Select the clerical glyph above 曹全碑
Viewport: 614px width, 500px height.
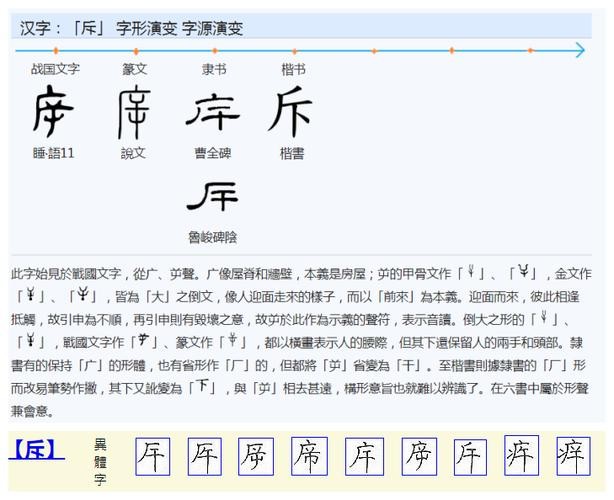tap(213, 111)
